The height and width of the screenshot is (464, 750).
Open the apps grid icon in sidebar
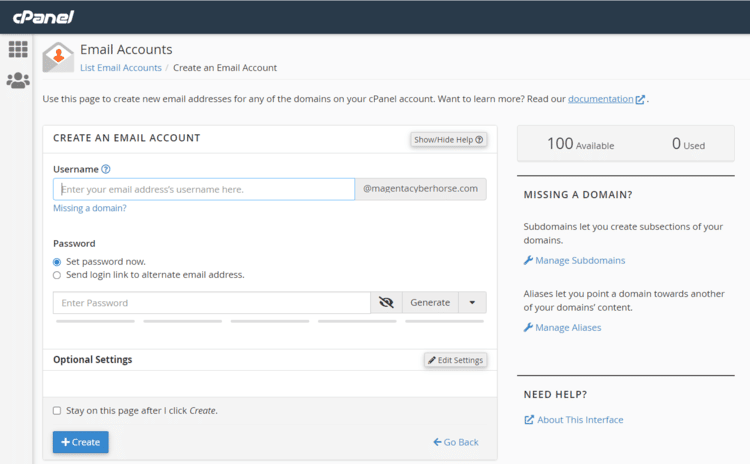pos(18,49)
